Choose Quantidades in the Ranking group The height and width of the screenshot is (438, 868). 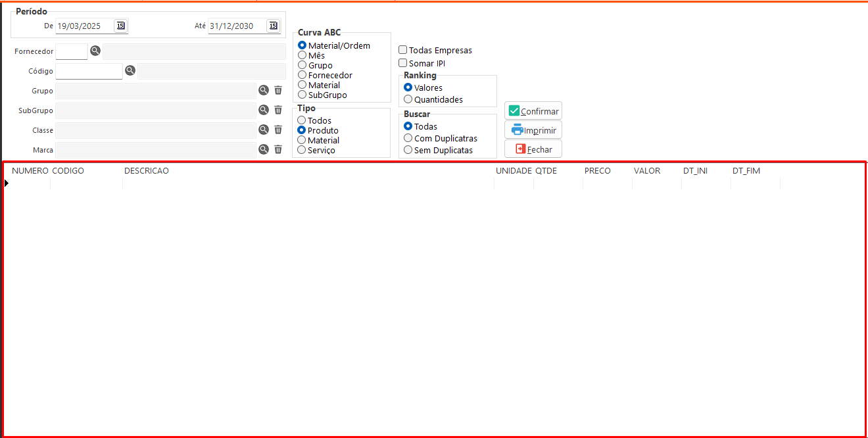point(408,99)
